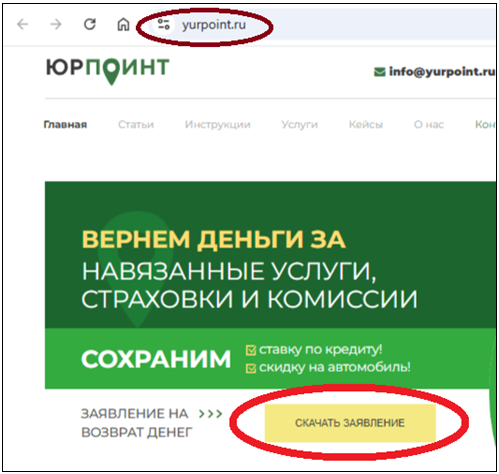Viewport: 499px width, 474px height.
Task: Click the ставку по кредиту! text
Action: 321,350
